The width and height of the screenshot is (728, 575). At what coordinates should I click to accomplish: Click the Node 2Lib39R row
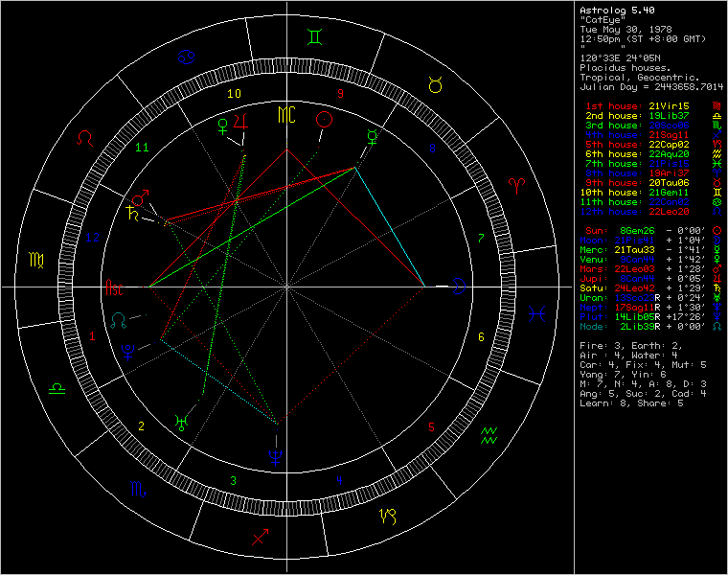[651, 327]
